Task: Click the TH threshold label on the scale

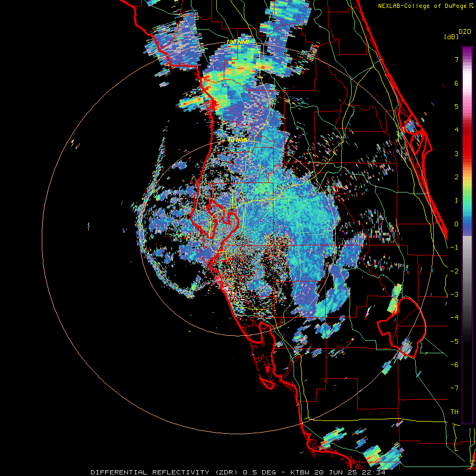Action: point(454,412)
